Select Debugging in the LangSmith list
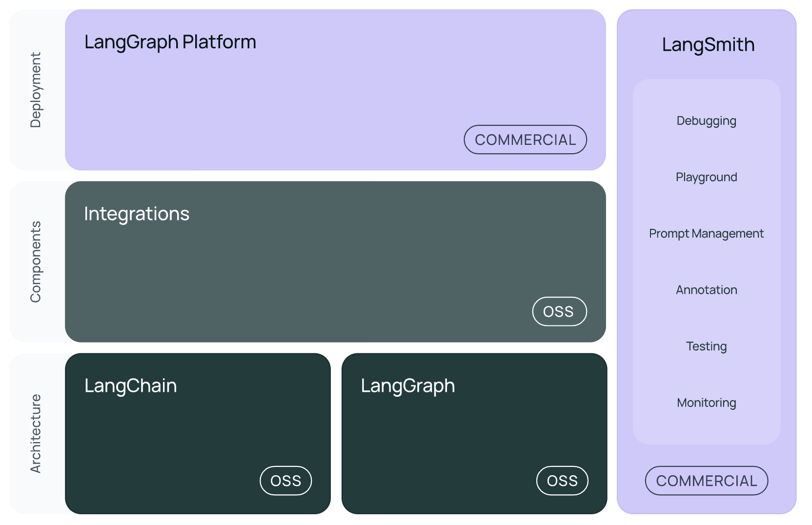This screenshot has height=525, width=812. pyautogui.click(x=707, y=121)
